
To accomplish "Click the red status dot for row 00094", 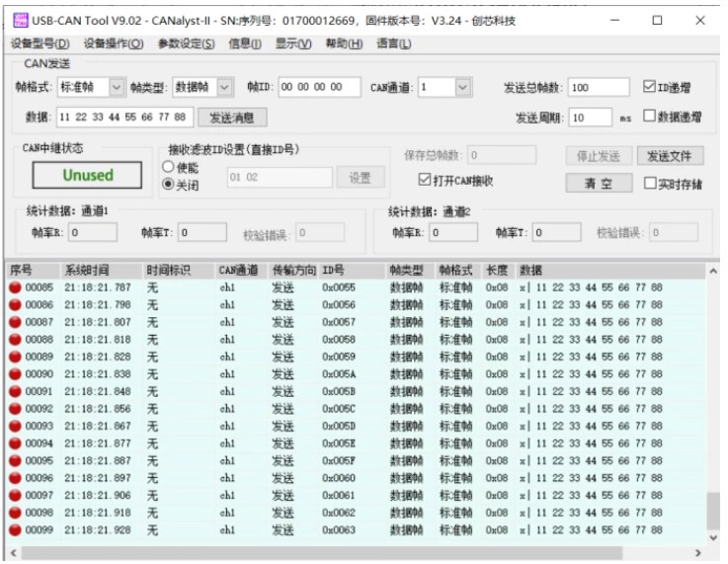I will [15, 443].
